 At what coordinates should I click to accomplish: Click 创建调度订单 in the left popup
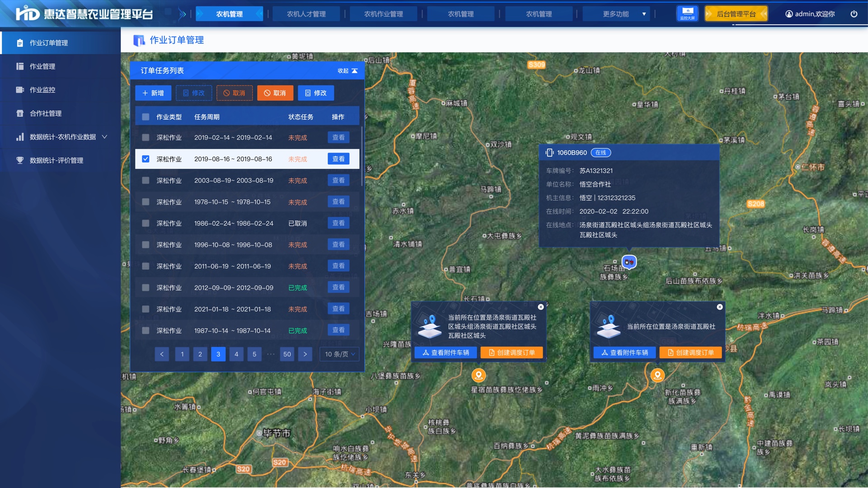[512, 352]
